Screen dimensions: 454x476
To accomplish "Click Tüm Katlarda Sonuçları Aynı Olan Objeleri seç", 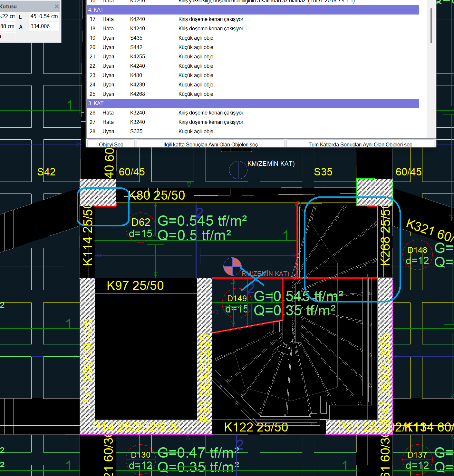I will [x=360, y=144].
